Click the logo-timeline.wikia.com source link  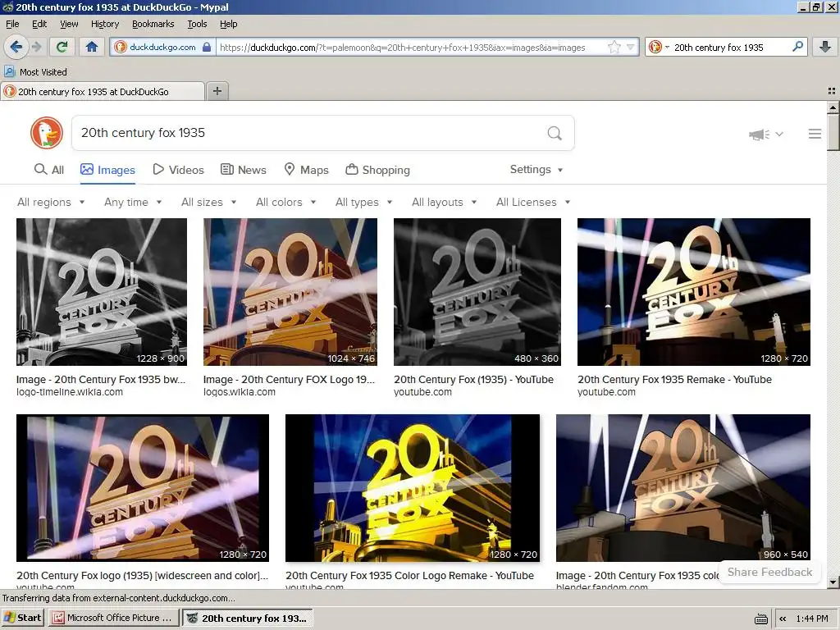(70, 392)
